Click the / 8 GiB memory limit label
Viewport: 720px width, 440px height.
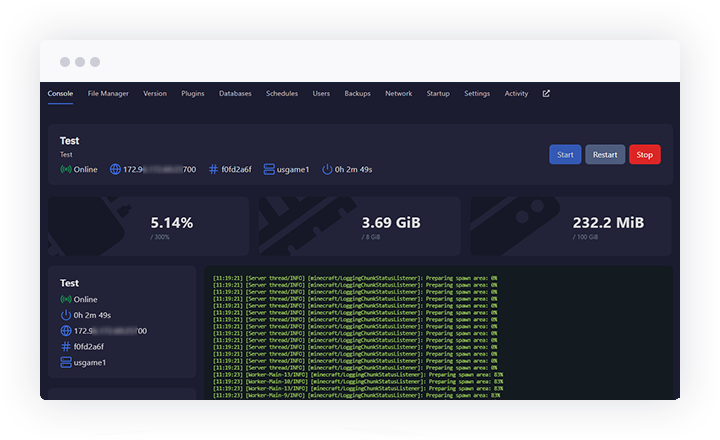click(371, 237)
